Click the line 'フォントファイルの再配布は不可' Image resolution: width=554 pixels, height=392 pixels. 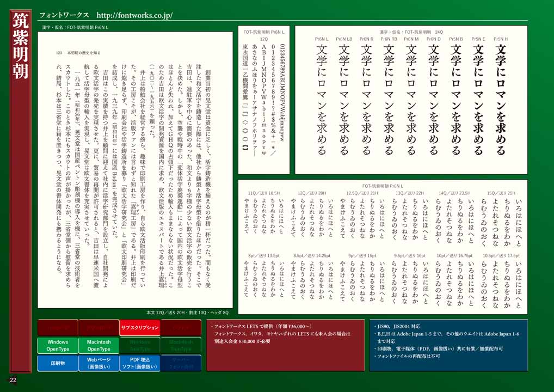[409, 356]
